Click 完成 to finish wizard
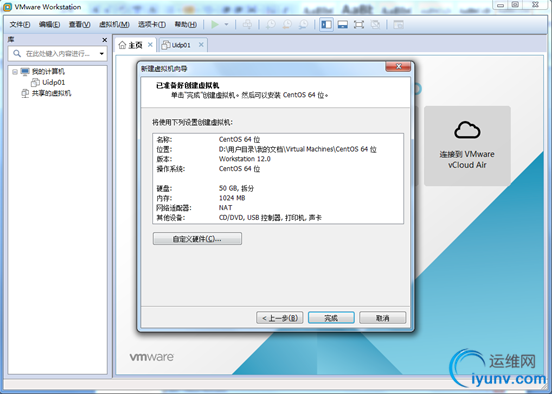Image resolution: width=552 pixels, height=395 pixels. [x=331, y=318]
